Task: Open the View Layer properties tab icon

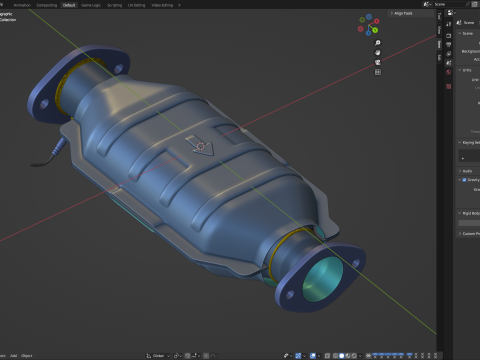Action: point(449,54)
